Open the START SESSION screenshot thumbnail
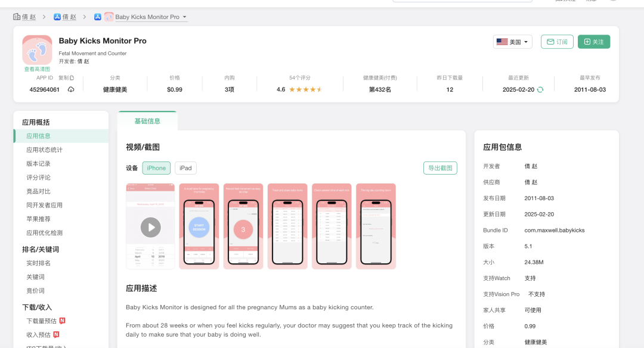The height and width of the screenshot is (348, 644). [x=199, y=226]
